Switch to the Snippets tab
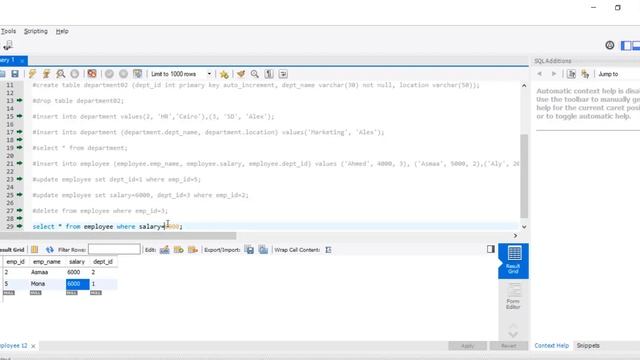This screenshot has width=640, height=360. (588, 345)
